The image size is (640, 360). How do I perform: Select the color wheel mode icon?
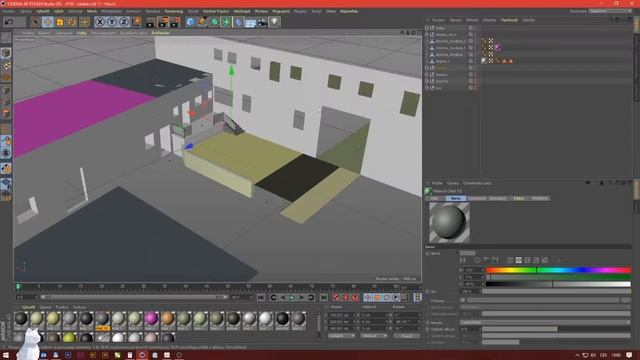click(477, 260)
